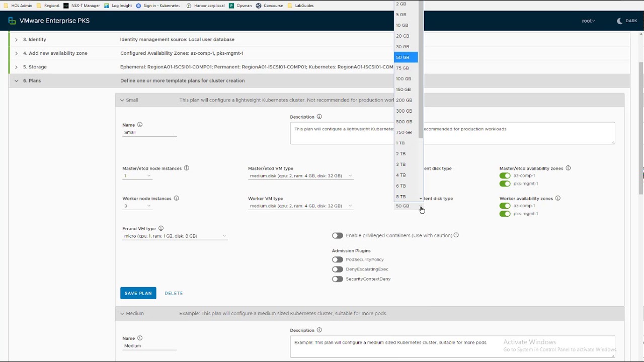644x362 pixels.
Task: Select 200 GB in disk size list
Action: point(406,100)
